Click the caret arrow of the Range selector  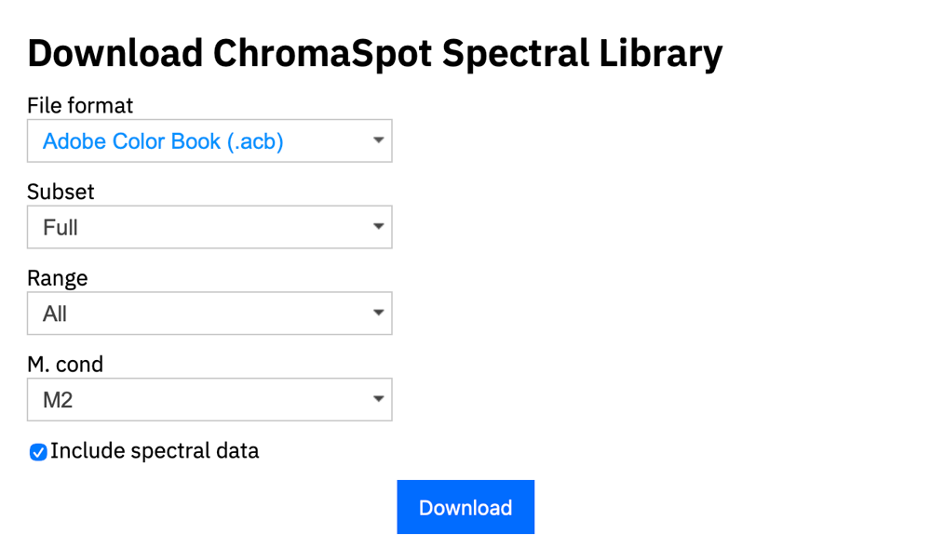378,313
